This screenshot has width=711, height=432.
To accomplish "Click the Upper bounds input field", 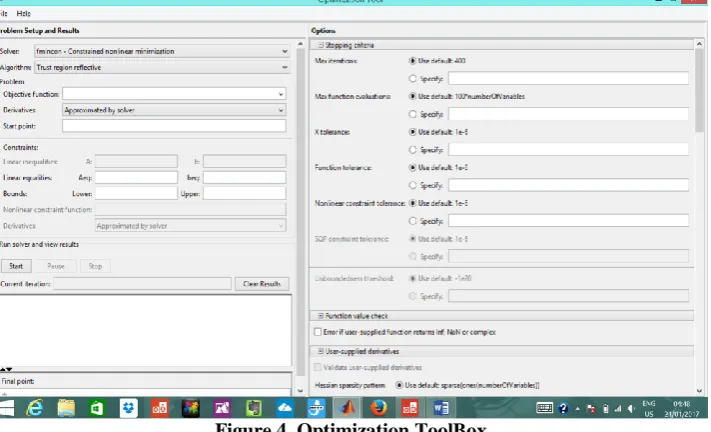I will [244, 194].
